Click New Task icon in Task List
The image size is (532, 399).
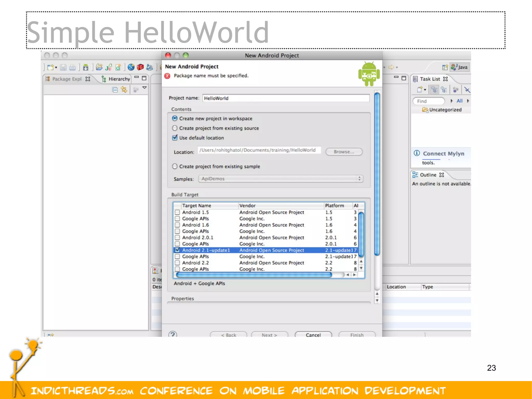(419, 90)
